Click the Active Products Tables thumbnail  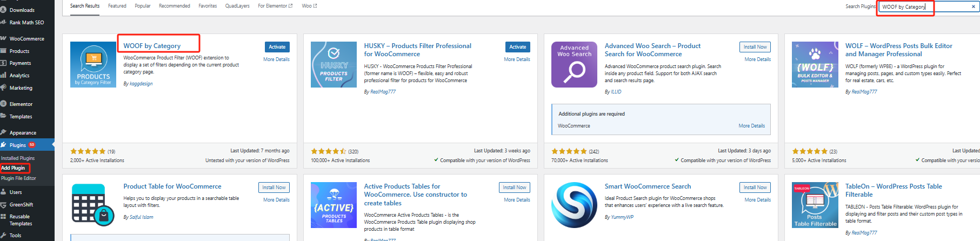pyautogui.click(x=334, y=205)
